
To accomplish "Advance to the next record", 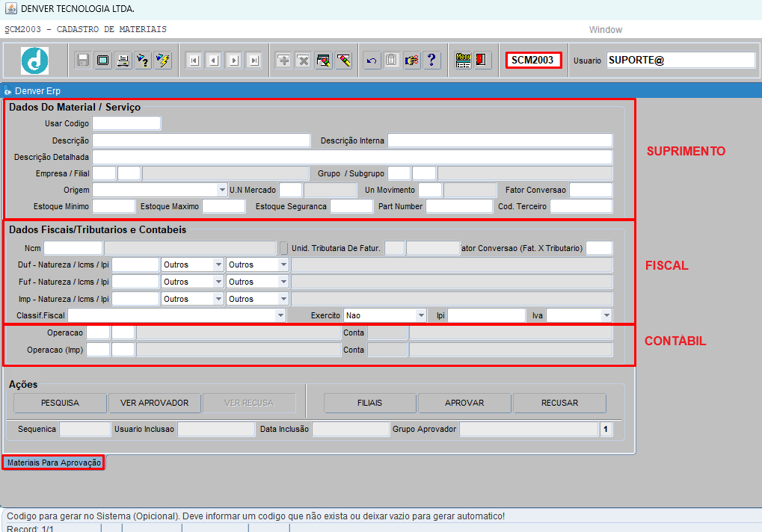I will [x=233, y=61].
